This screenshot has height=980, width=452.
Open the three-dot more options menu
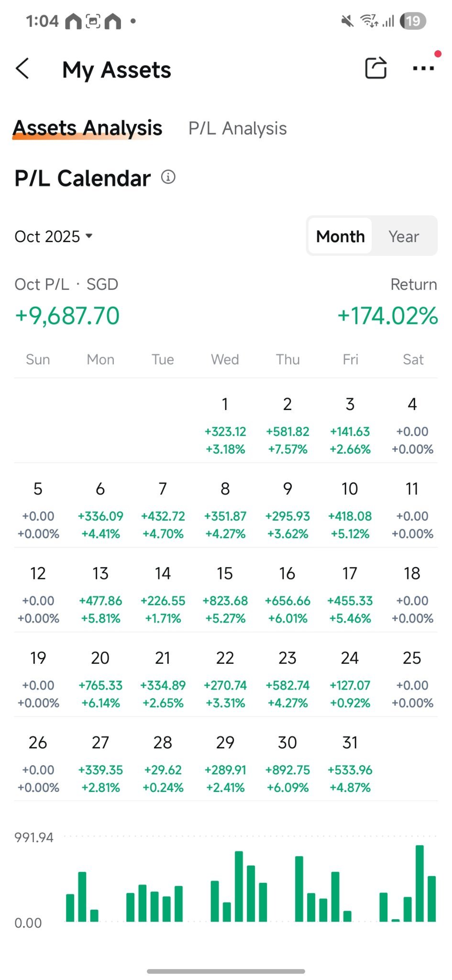pyautogui.click(x=423, y=68)
